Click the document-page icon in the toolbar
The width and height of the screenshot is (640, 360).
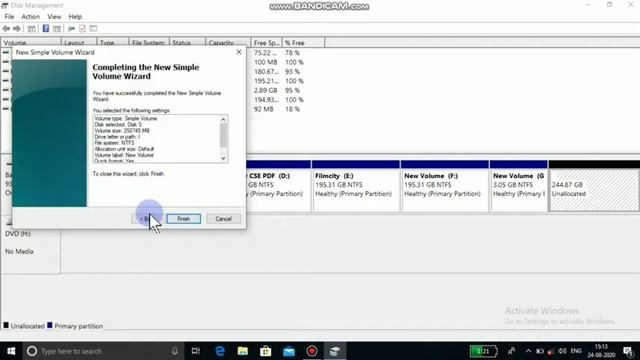(x=82, y=29)
